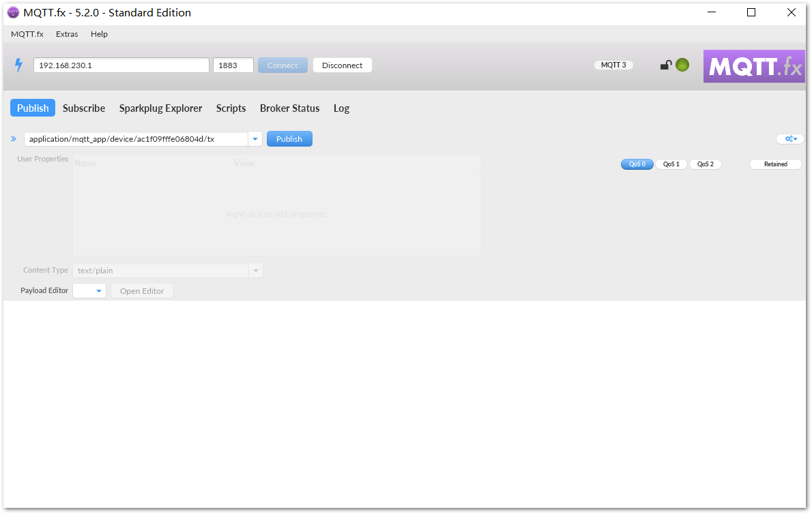812x514 pixels.
Task: Expand the double-chevron arrow beside topic field
Action: tap(14, 139)
